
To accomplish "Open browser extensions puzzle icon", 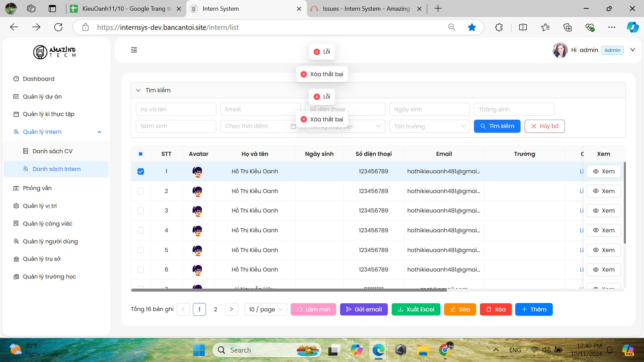I will [x=499, y=27].
